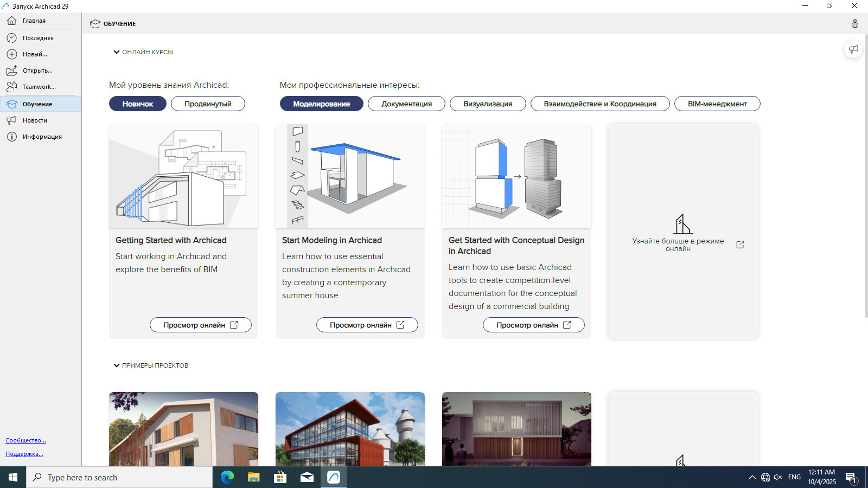Open Microsoft Store from the taskbar
This screenshot has width=868, height=488.
(x=280, y=477)
